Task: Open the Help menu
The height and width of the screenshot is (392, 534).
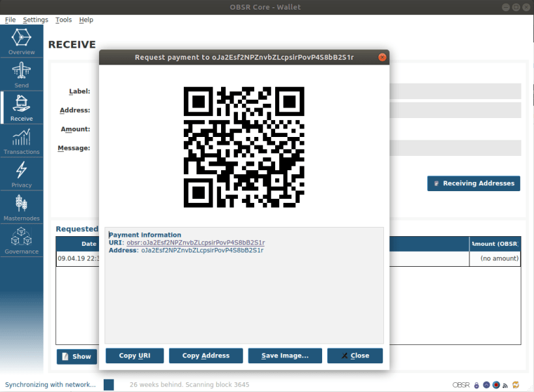Action: [86, 20]
